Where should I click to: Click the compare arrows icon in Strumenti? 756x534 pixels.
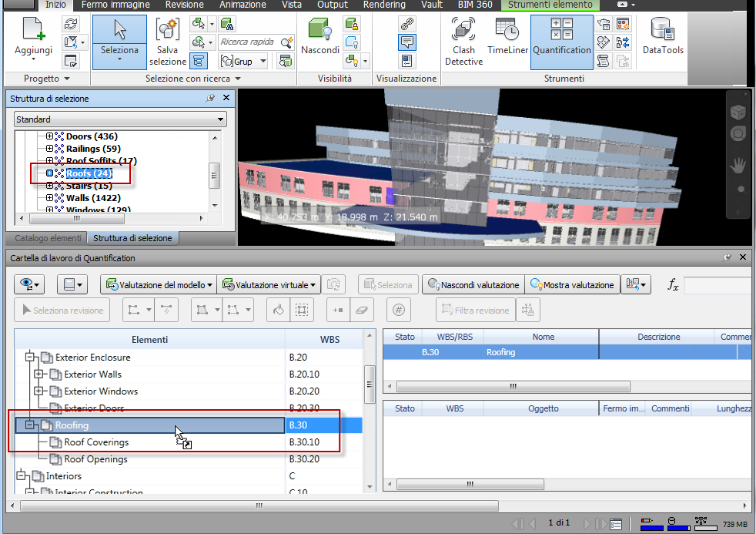tap(623, 42)
